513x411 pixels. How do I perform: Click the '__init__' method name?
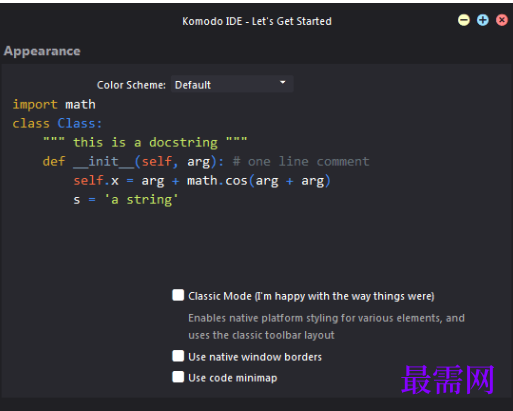point(104,162)
